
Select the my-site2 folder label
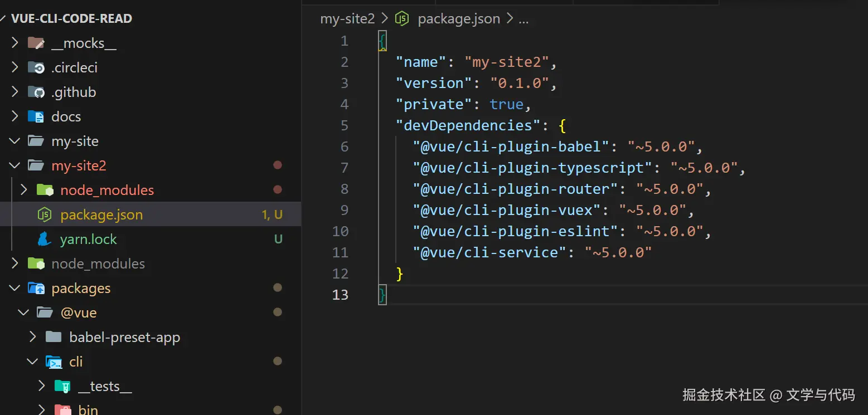[x=79, y=165]
